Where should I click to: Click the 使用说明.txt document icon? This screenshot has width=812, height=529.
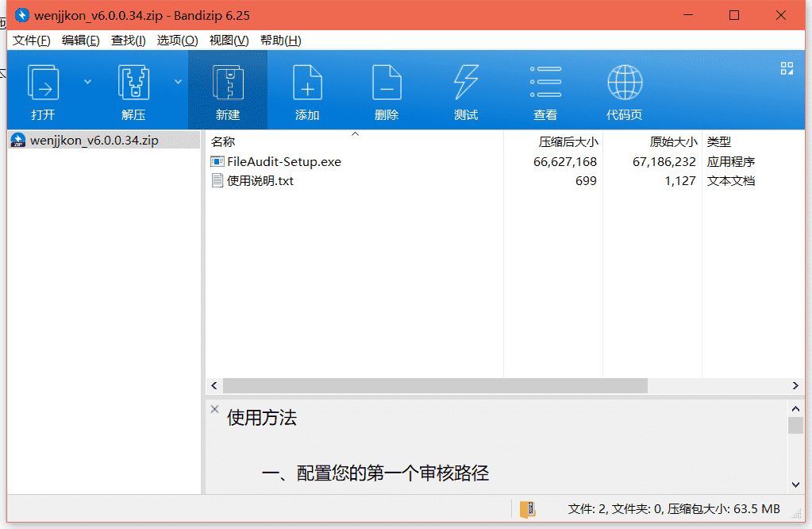point(217,181)
